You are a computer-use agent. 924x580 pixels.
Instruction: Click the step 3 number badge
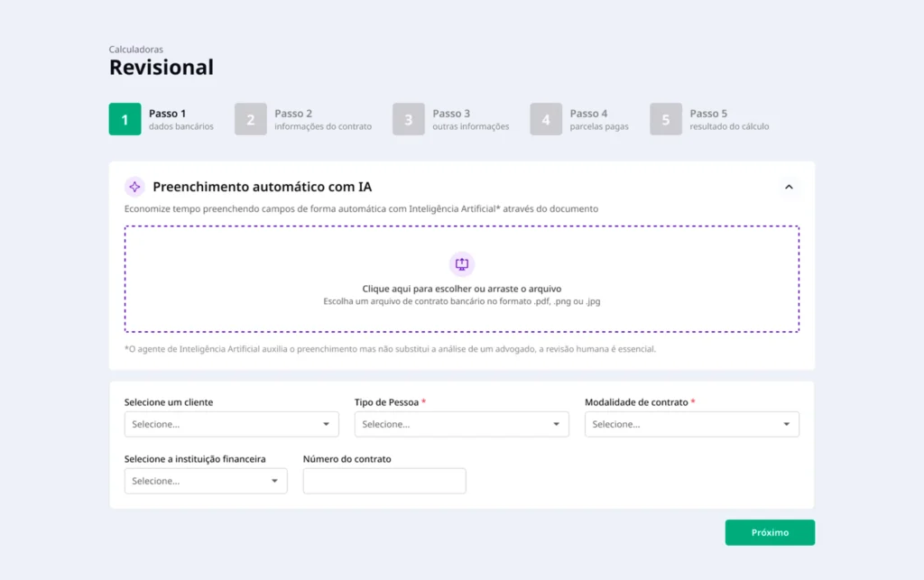(409, 120)
